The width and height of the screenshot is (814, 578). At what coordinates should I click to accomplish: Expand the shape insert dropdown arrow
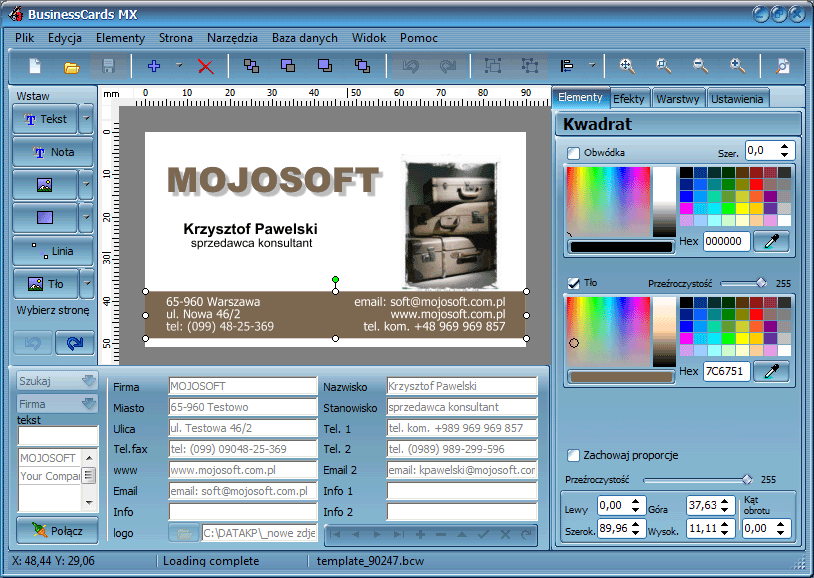click(86, 218)
